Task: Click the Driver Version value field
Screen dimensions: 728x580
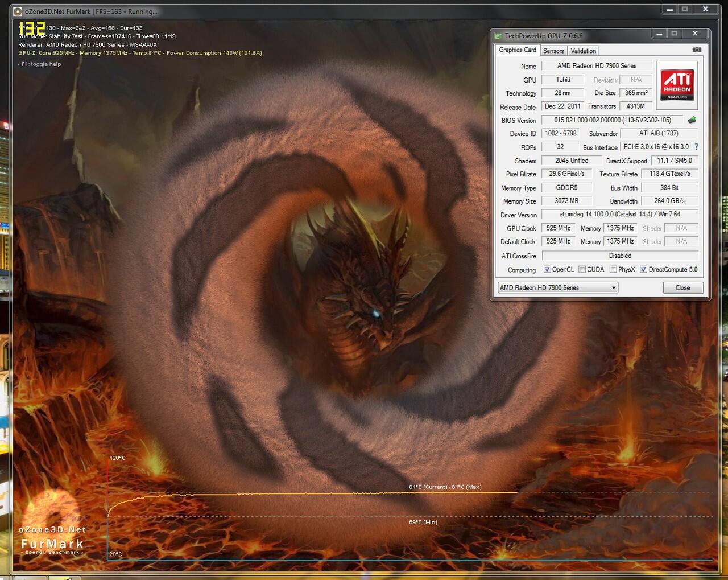Action: pos(620,215)
